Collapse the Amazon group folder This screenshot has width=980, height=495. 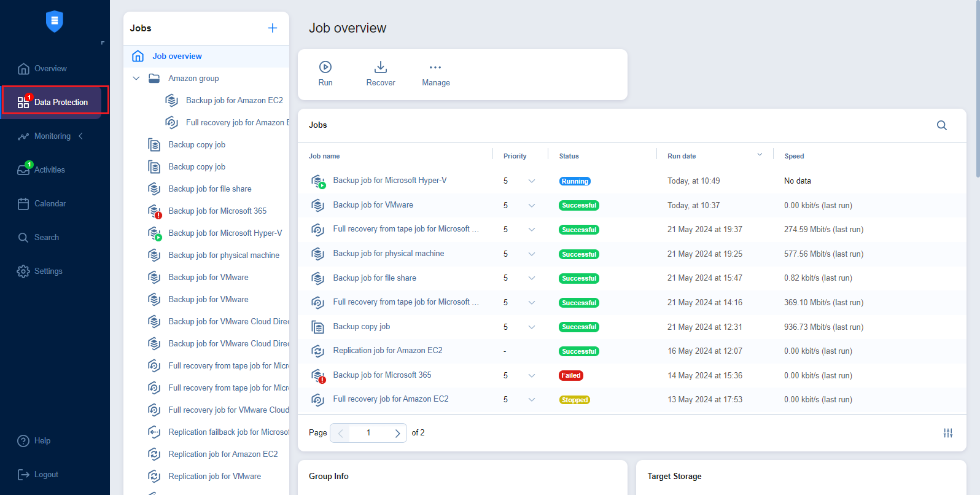pyautogui.click(x=136, y=79)
